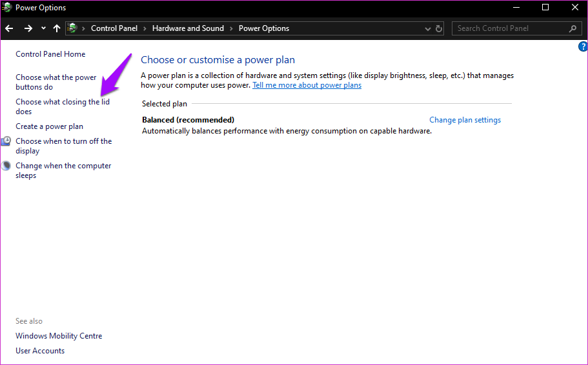Select Control Panel in breadcrumb

point(114,28)
